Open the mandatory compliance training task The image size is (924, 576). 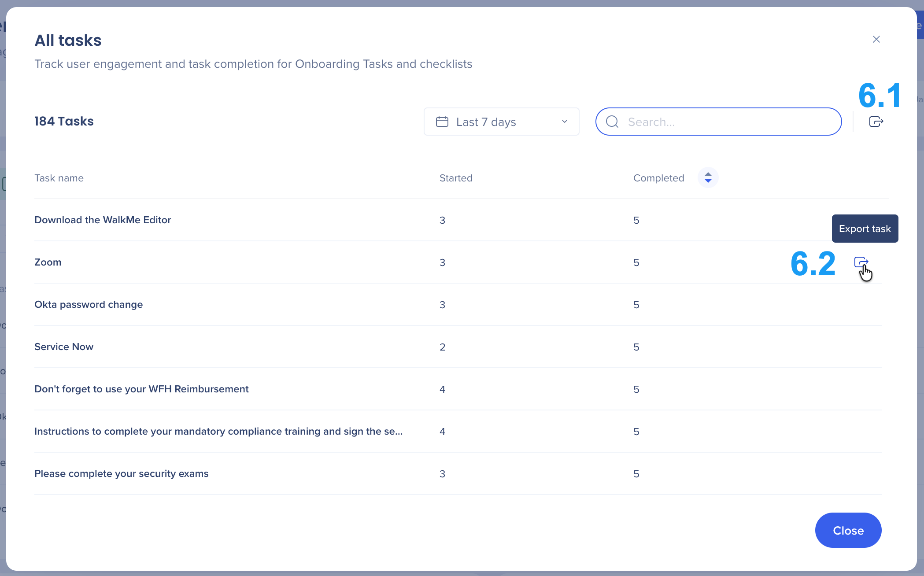pyautogui.click(x=218, y=431)
